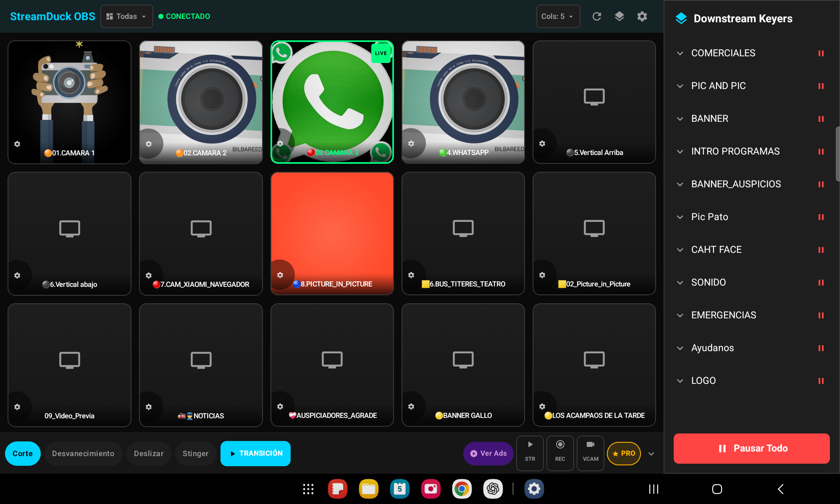The height and width of the screenshot is (504, 840).
Task: Click the Pausar Todo button
Action: (x=751, y=448)
